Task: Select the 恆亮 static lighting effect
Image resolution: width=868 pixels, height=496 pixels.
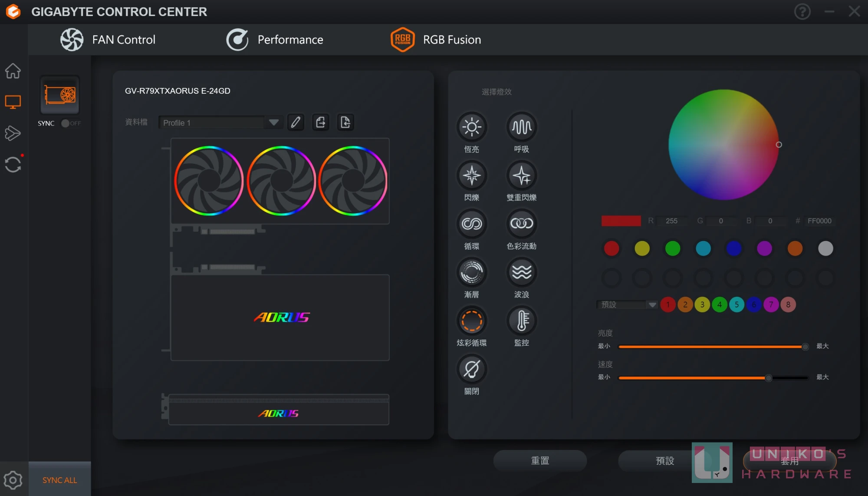Action: pos(472,127)
